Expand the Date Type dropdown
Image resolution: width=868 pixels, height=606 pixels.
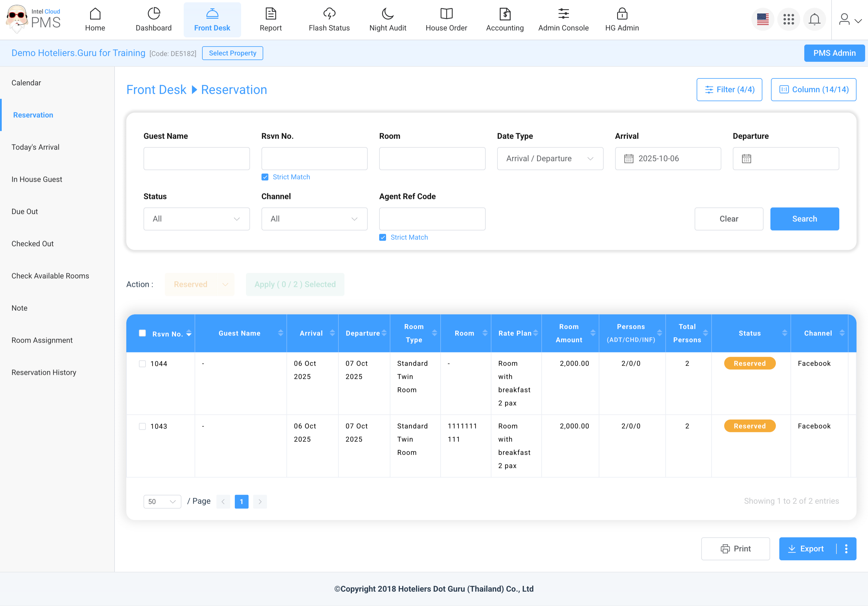[x=550, y=159]
